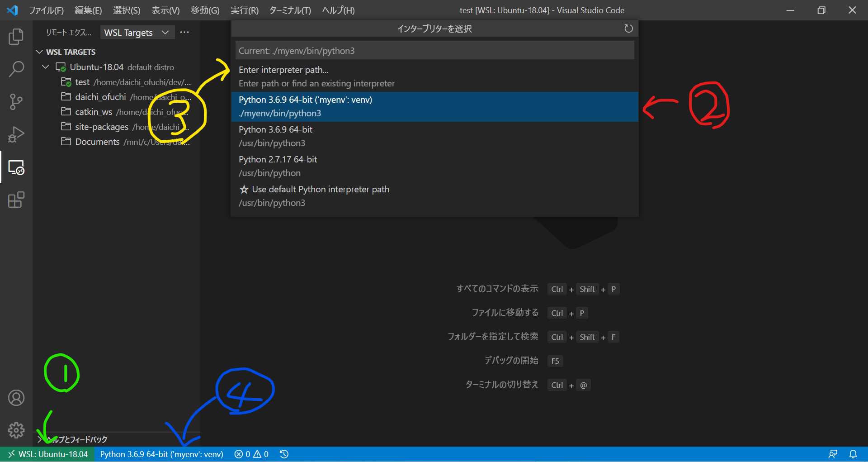
Task: Click the star icon for default interpreter
Action: point(244,189)
